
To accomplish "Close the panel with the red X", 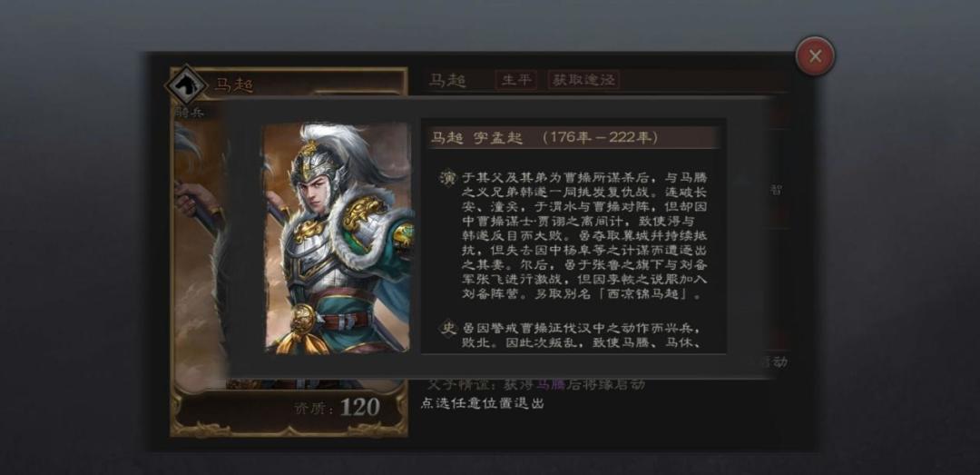I will pyautogui.click(x=814, y=56).
